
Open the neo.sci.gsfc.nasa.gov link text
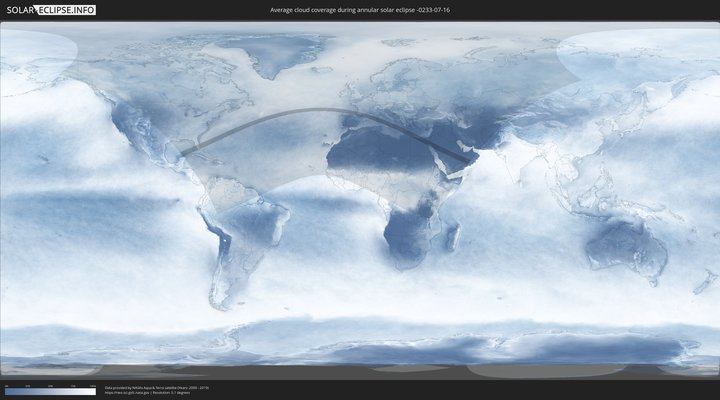pyautogui.click(x=127, y=393)
